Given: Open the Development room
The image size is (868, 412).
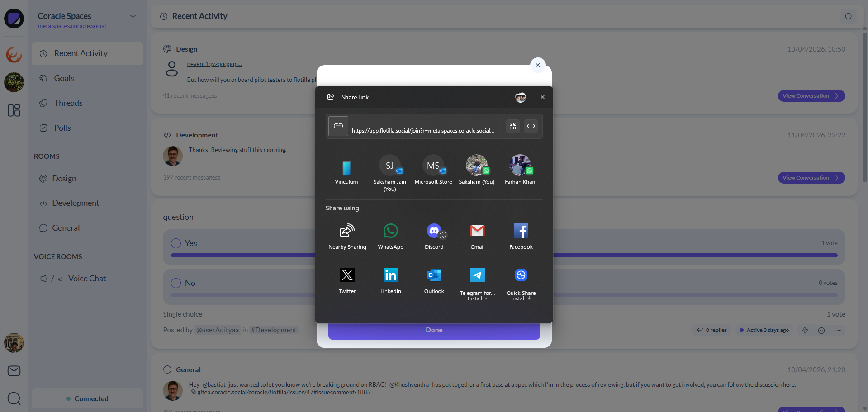Looking at the screenshot, I should coord(87,203).
